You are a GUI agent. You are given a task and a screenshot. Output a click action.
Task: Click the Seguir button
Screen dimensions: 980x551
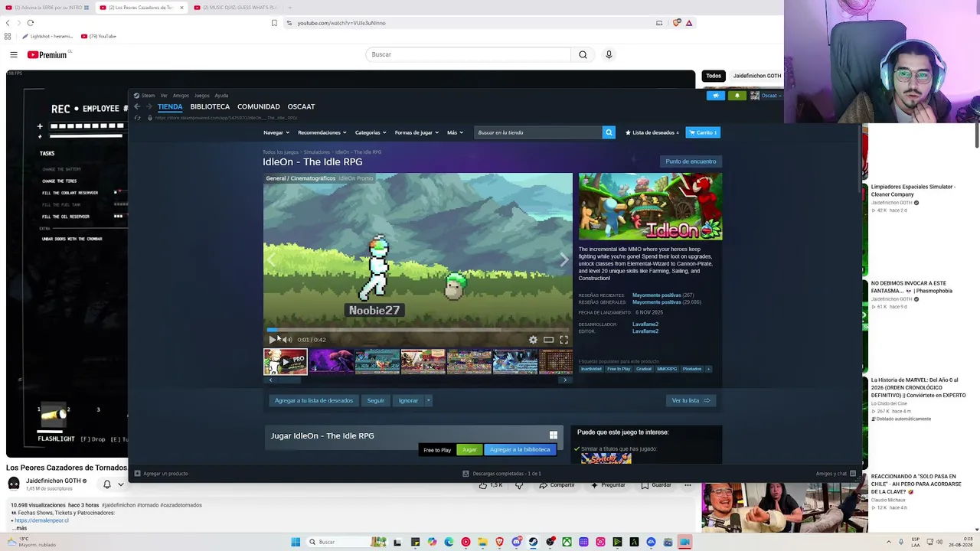point(375,400)
